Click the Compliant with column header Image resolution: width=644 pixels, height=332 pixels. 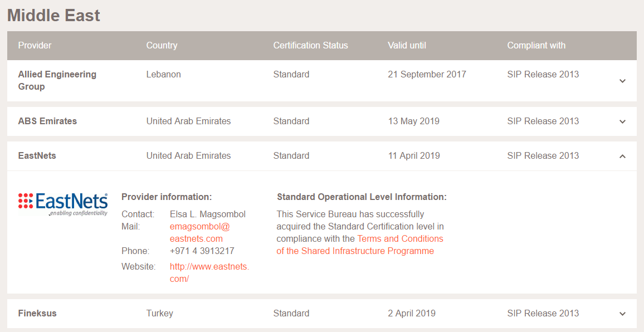(x=536, y=46)
